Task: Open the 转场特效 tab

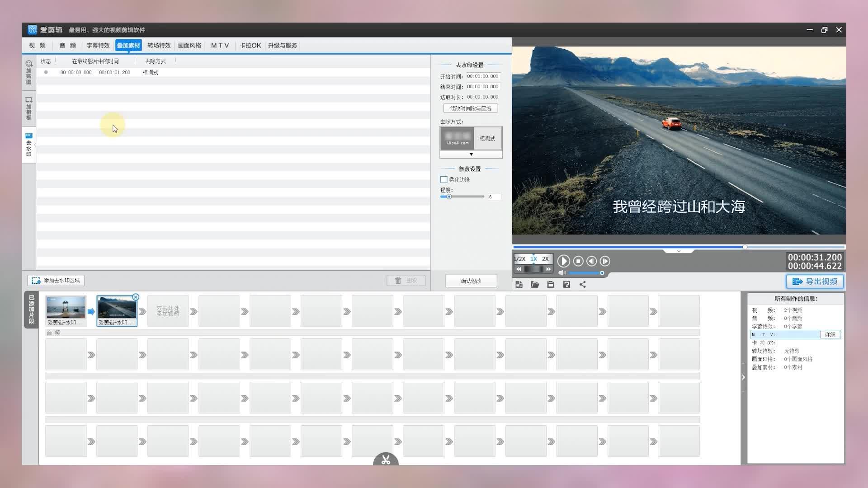Action: coord(159,45)
